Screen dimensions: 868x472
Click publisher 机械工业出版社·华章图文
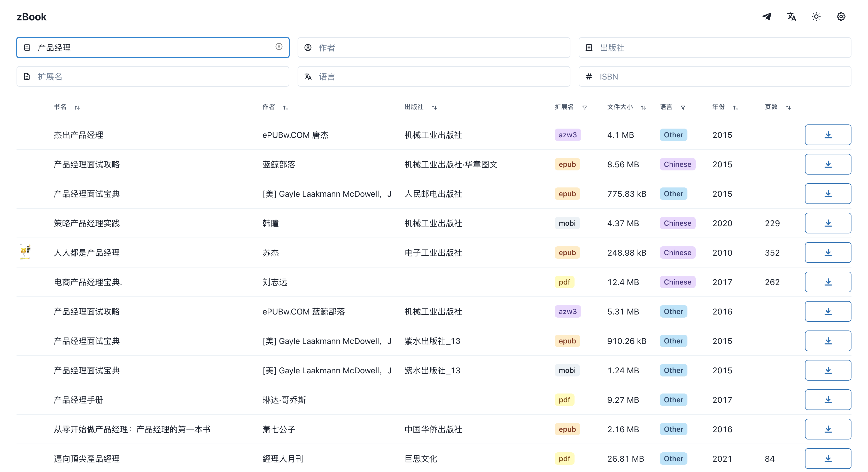451,164
